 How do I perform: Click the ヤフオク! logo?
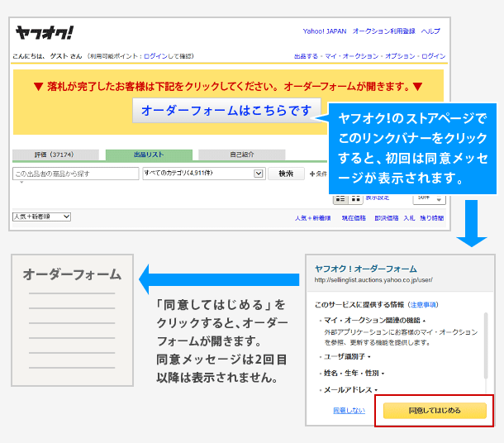pos(45,32)
